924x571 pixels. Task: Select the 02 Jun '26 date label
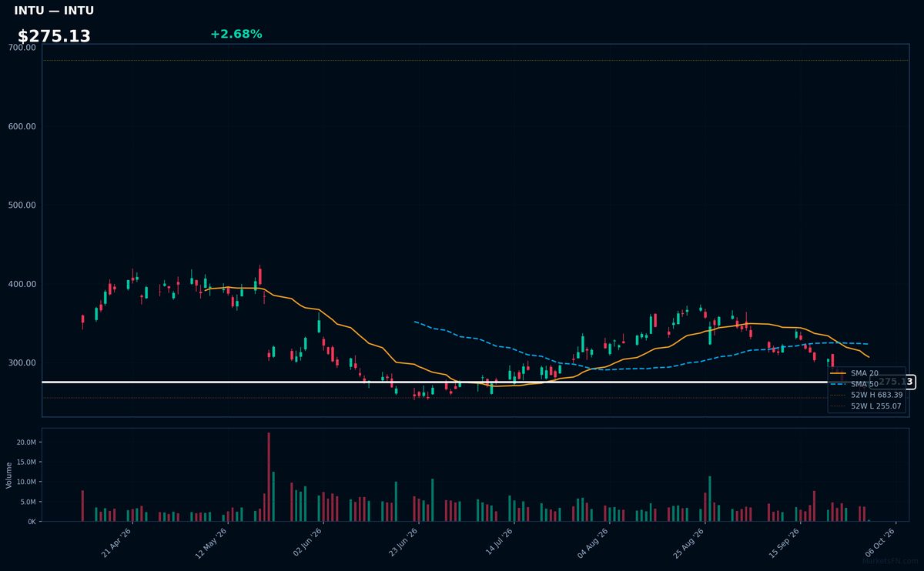tap(307, 543)
